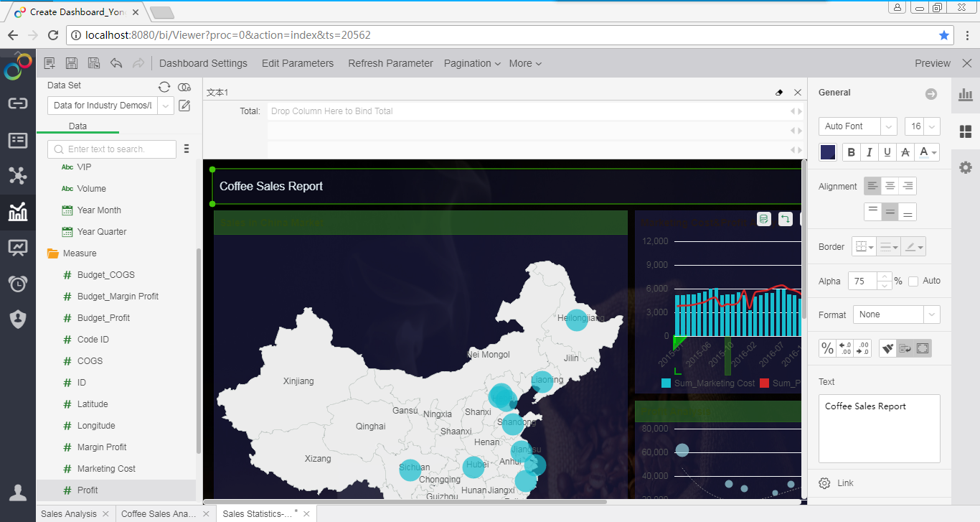Open the connection module in left sidebar

(x=18, y=103)
